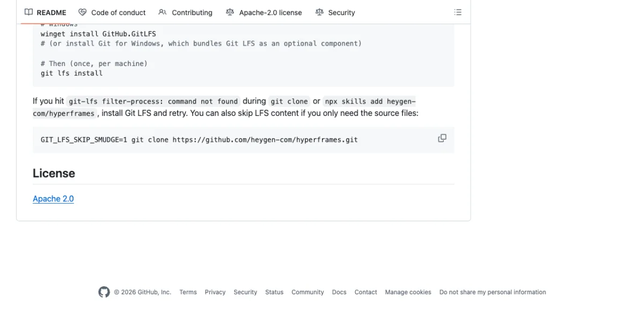The image size is (644, 319).
Task: Click the '(or install Git for Windows' comment line
Action: tap(201, 44)
